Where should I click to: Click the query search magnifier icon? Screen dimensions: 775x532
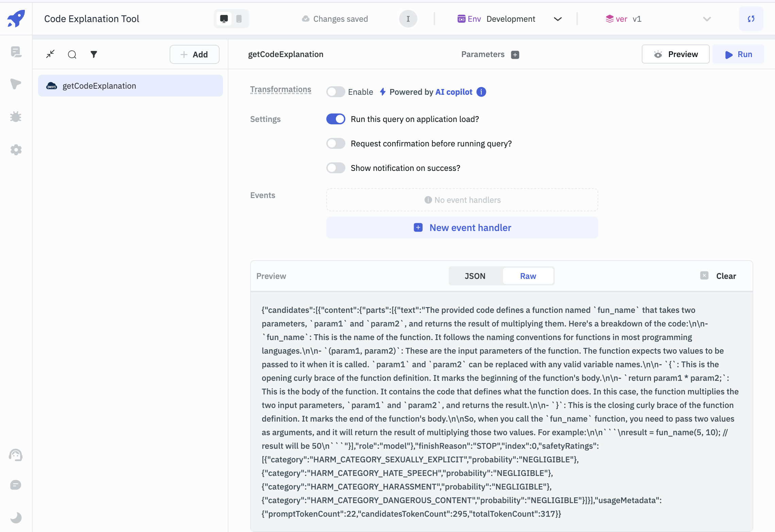pos(72,54)
